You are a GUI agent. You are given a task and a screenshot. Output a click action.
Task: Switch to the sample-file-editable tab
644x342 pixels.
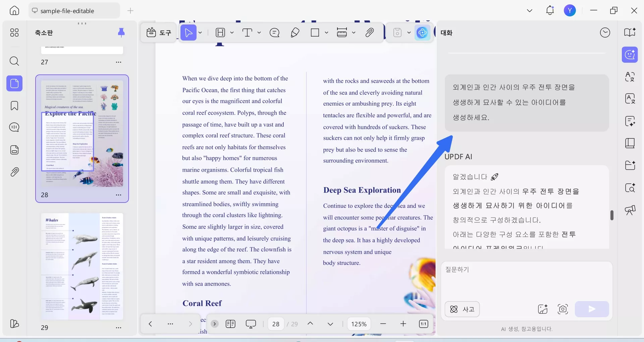tap(67, 11)
